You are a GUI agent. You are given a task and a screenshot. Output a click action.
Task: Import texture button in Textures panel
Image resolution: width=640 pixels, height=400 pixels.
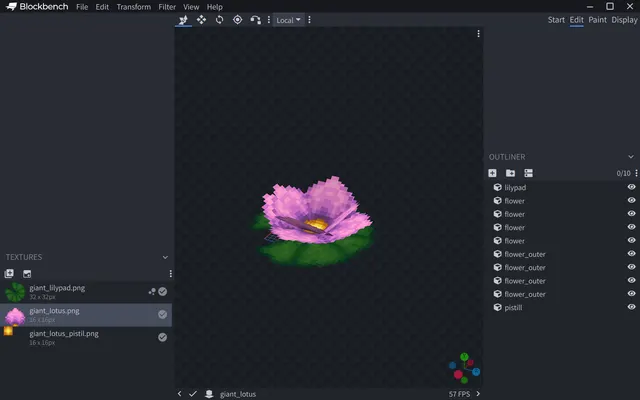click(9, 273)
